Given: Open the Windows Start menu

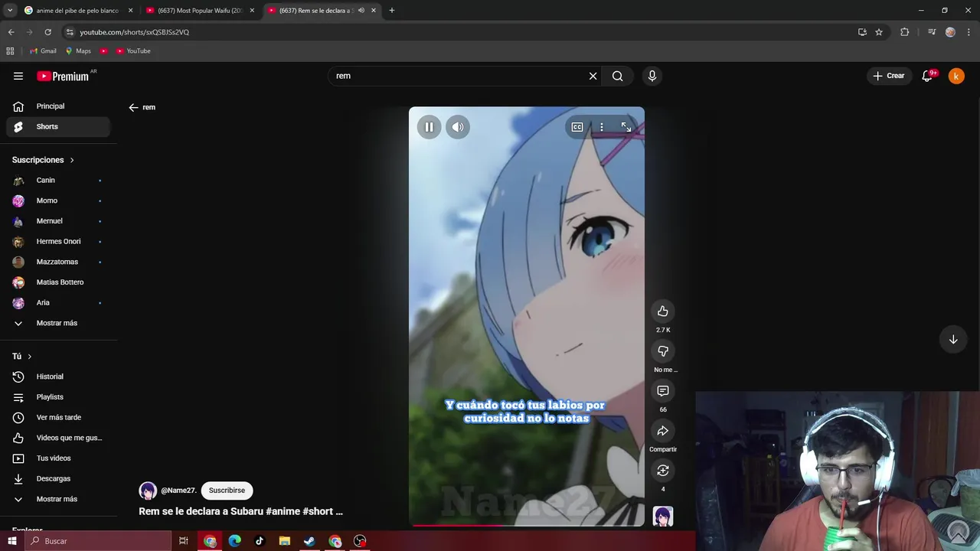Looking at the screenshot, I should tap(11, 541).
